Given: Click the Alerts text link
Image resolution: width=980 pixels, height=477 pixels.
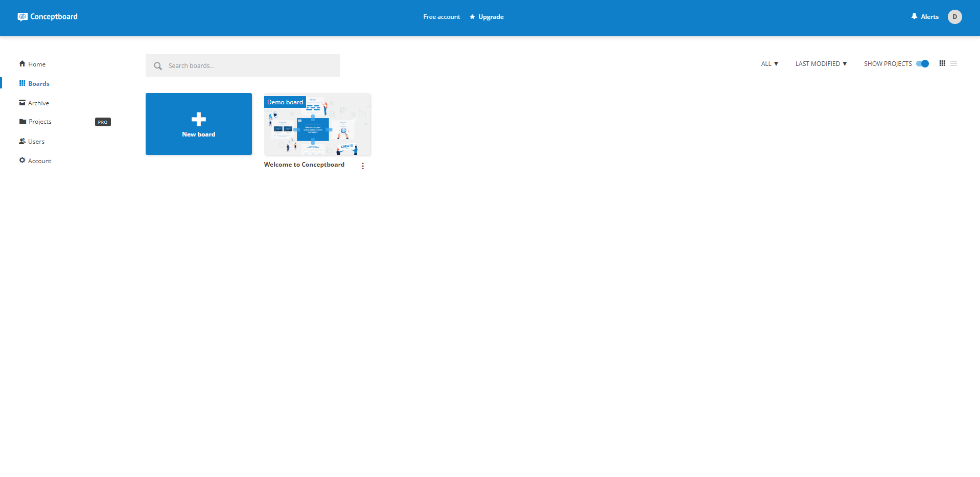Looking at the screenshot, I should [929, 17].
